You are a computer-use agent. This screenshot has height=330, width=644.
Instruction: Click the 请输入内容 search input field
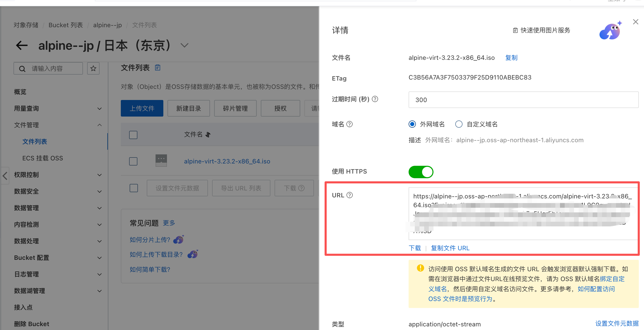coord(48,68)
